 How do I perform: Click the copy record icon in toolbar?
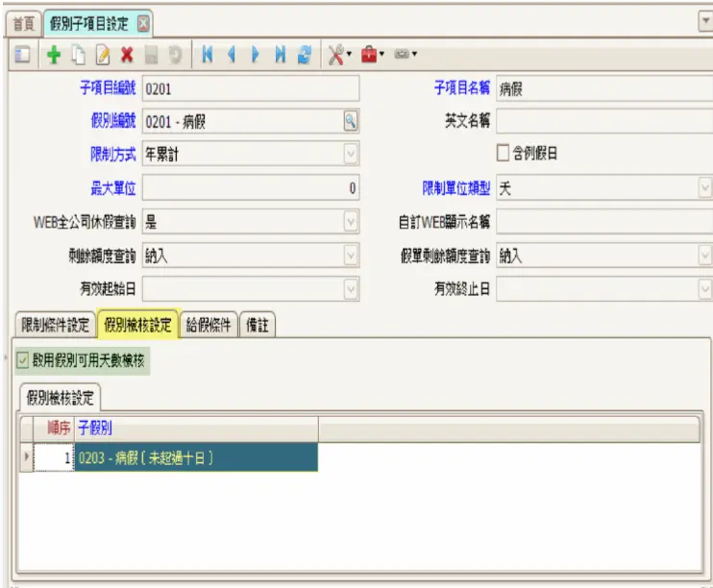[x=80, y=57]
